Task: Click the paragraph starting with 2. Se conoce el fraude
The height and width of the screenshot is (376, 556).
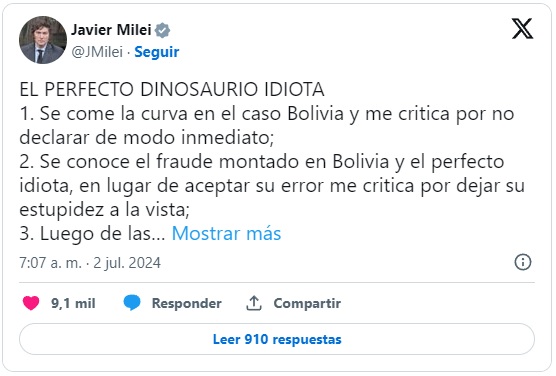Action: (x=272, y=186)
